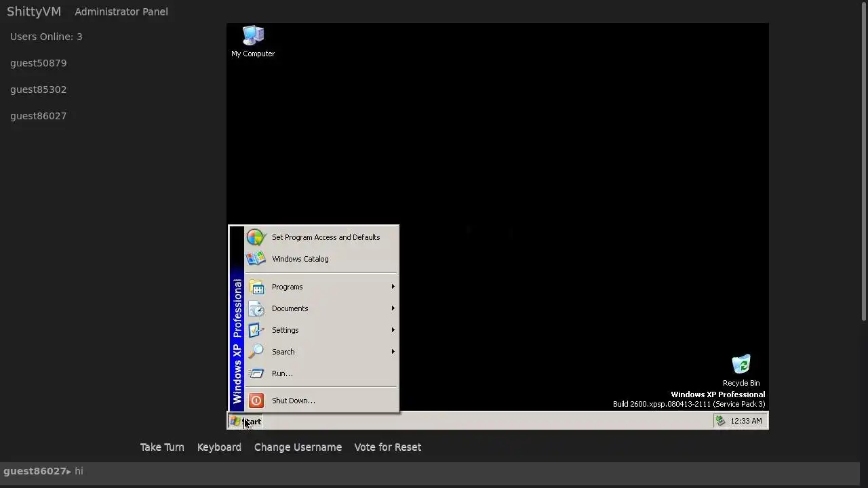Select user guest86027 in the list
Viewport: 868px width, 488px height.
click(x=39, y=116)
